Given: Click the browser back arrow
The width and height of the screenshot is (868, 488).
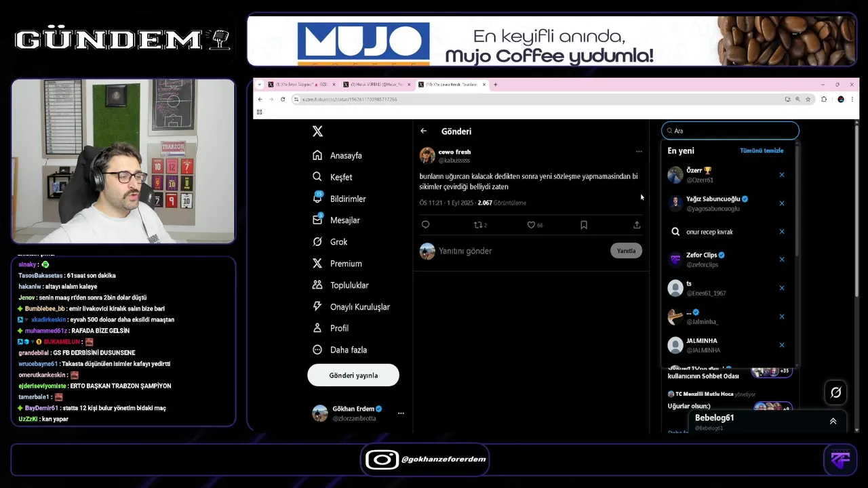Looking at the screenshot, I should [260, 99].
